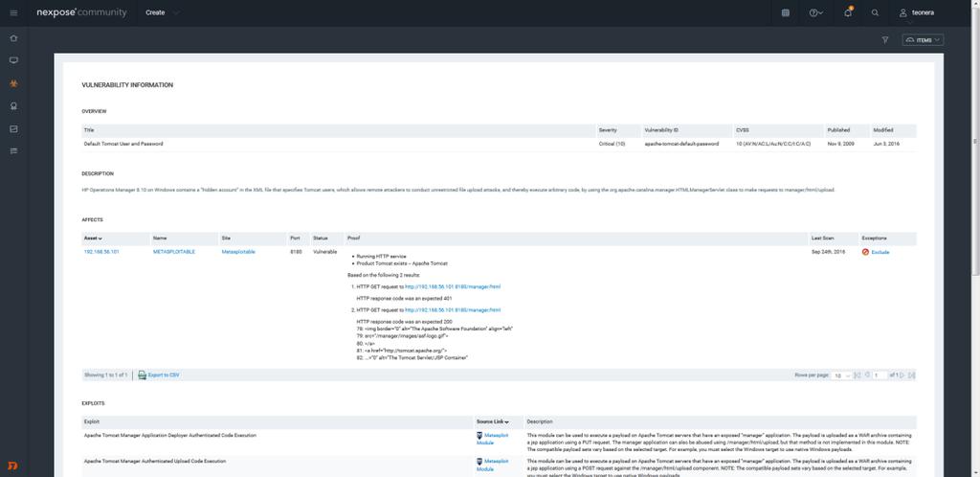Open the search magnifier in header
980x477 pixels.
[875, 12]
